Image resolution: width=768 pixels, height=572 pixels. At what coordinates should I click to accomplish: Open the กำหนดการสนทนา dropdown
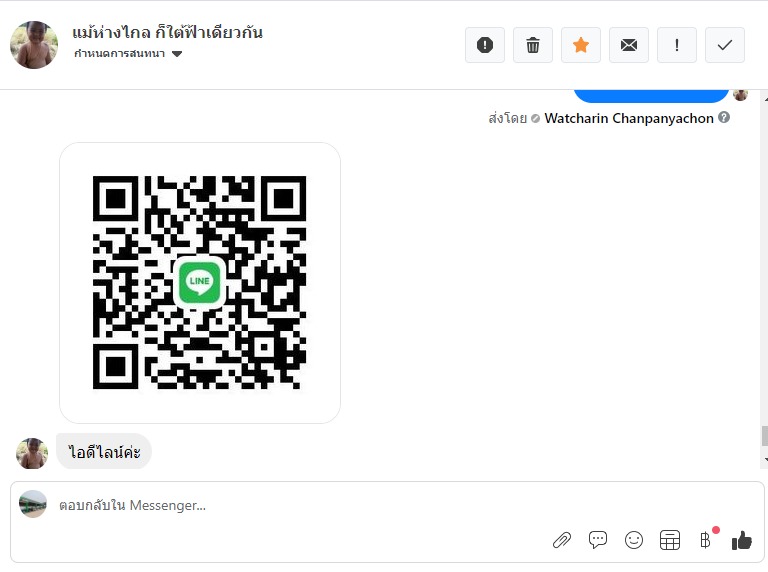point(128,53)
